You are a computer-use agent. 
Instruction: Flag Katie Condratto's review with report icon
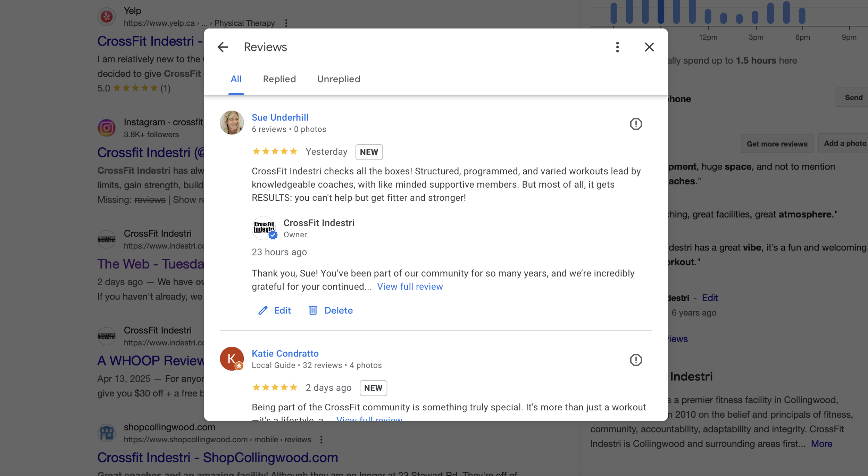(636, 360)
